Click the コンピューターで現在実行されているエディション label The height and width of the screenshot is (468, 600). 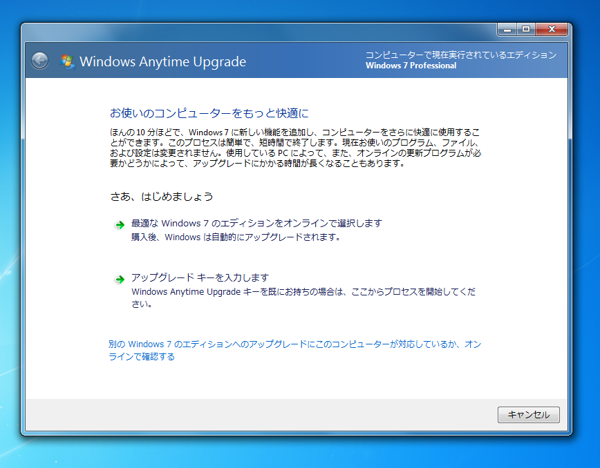[461, 55]
